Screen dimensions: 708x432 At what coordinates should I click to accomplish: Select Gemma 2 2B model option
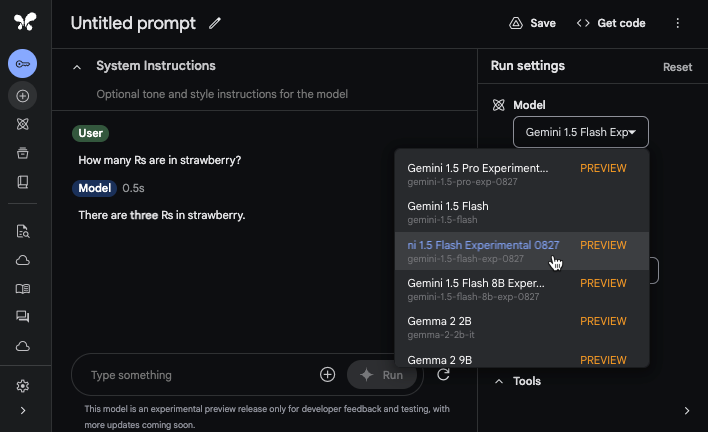(522, 328)
